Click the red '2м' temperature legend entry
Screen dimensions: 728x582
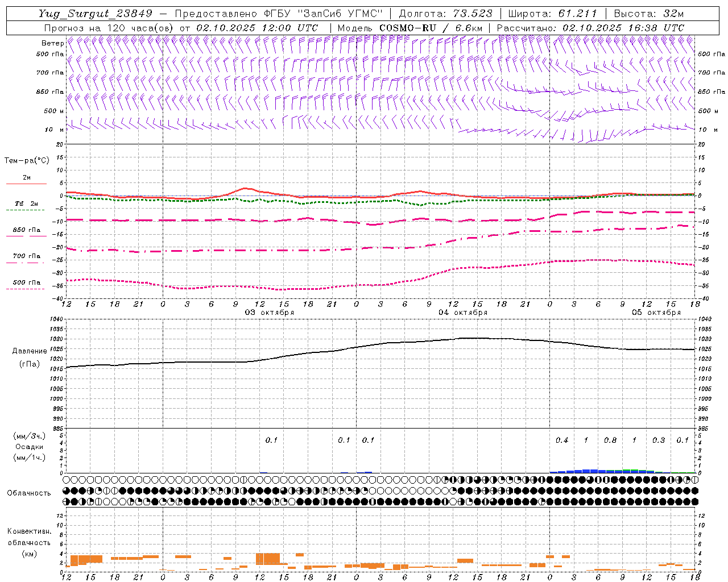coord(27,178)
